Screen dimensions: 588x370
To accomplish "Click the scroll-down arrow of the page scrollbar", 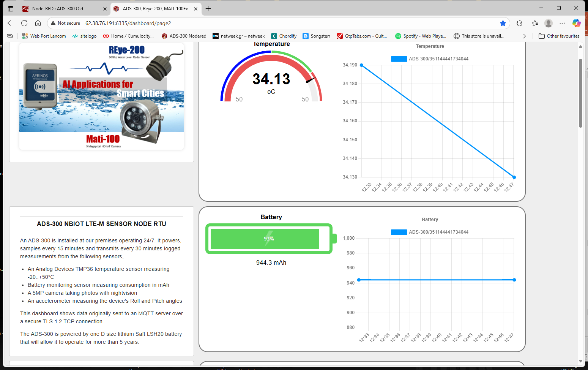I will coord(580,361).
